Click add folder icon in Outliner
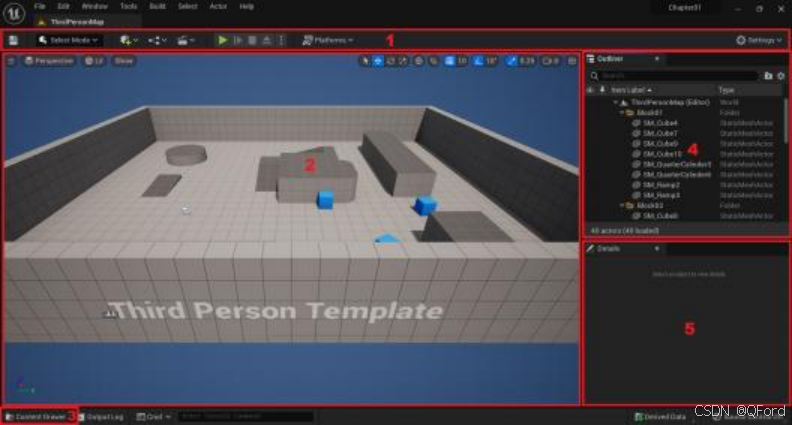 click(x=768, y=76)
